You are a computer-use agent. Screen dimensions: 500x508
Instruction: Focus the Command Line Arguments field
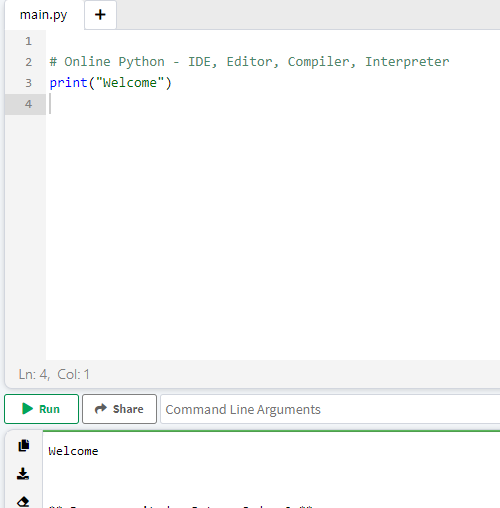tap(330, 409)
